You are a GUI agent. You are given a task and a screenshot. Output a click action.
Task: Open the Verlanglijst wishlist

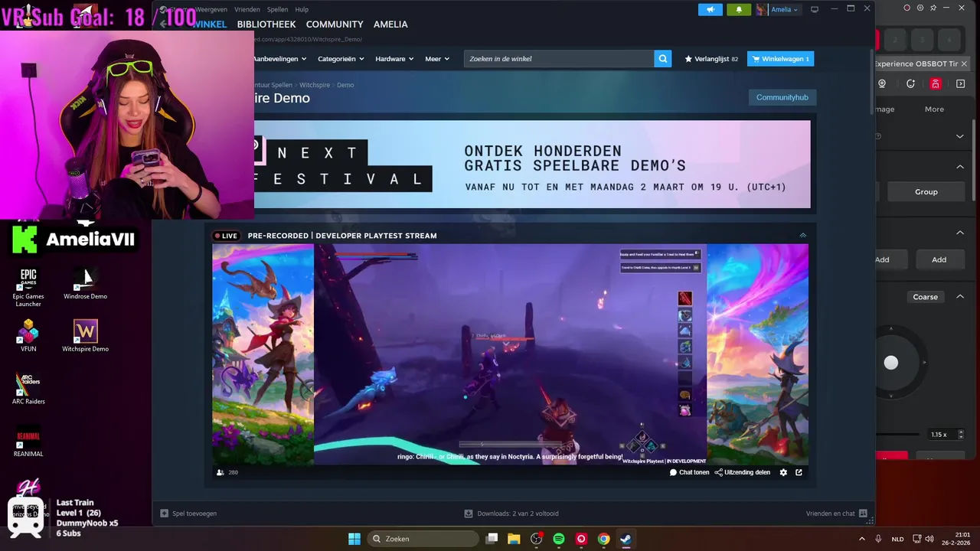711,59
